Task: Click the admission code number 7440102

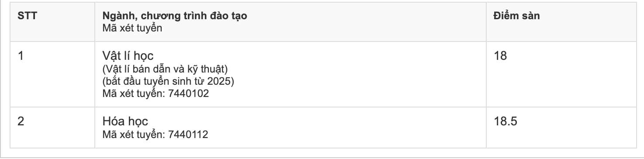Action: [191, 93]
